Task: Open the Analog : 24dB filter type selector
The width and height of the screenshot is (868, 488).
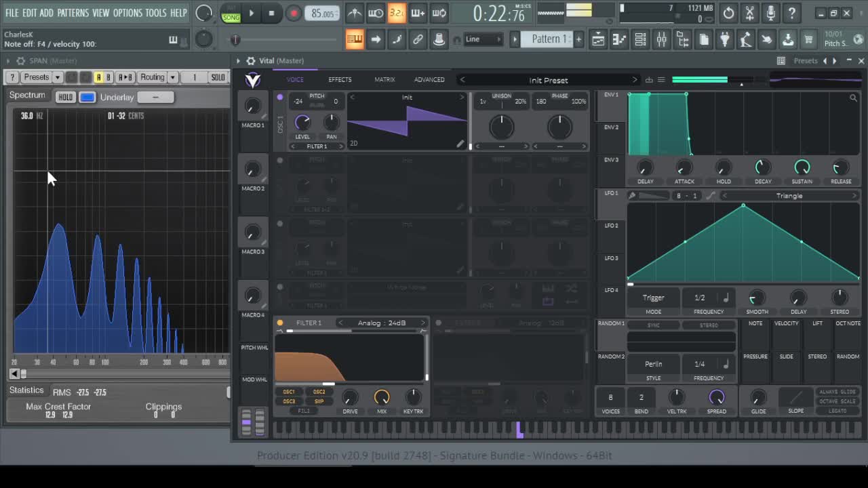Action: click(382, 323)
